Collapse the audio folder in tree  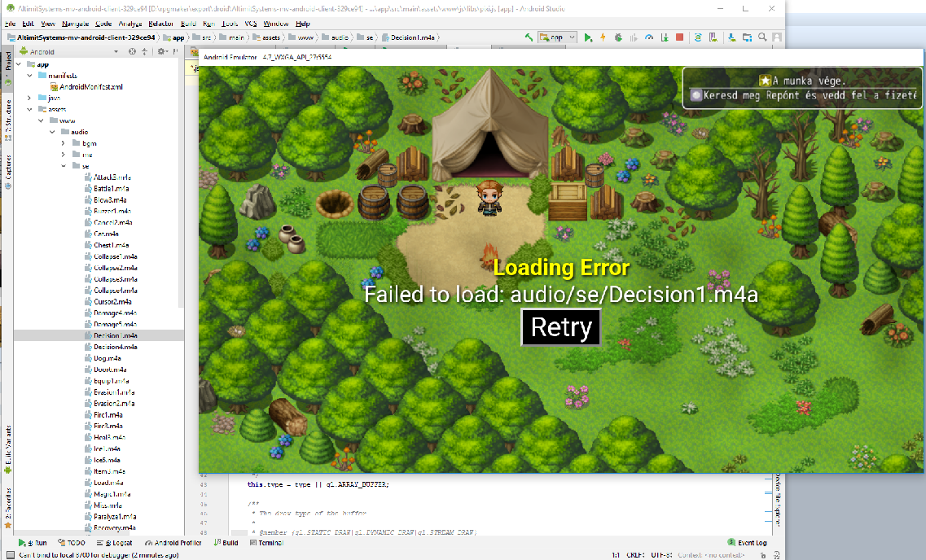(x=52, y=132)
